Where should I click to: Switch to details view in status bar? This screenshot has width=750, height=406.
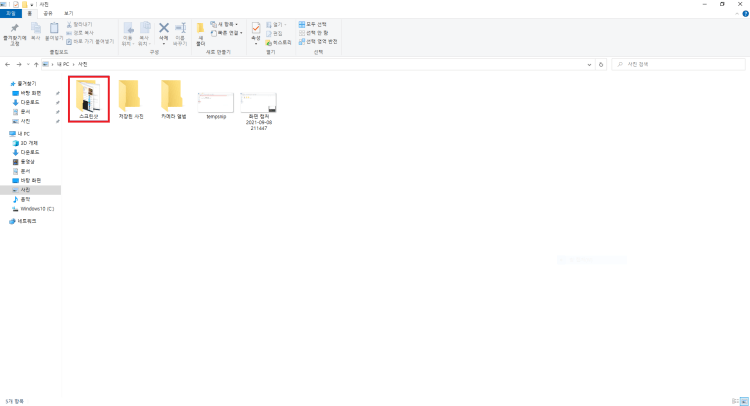(x=736, y=401)
